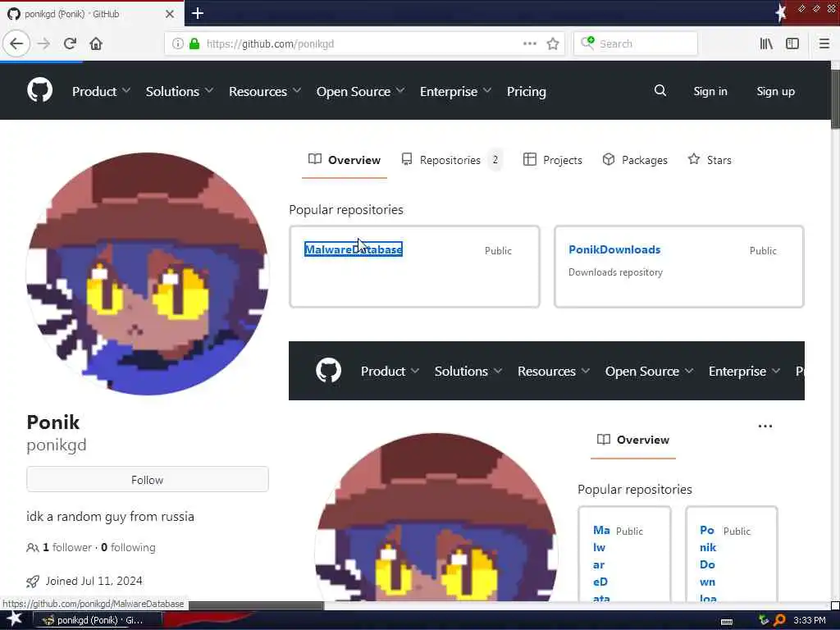The height and width of the screenshot is (630, 840).
Task: Switch to the Projects tab
Action: coord(552,160)
